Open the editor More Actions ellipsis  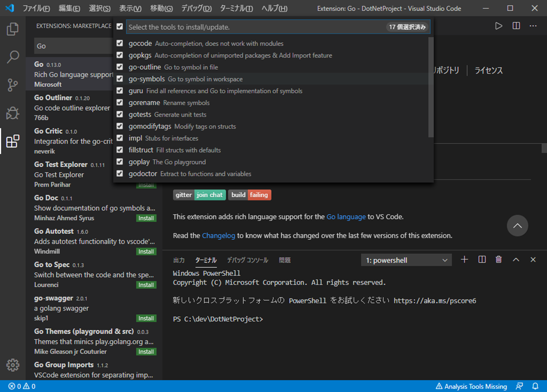point(533,26)
